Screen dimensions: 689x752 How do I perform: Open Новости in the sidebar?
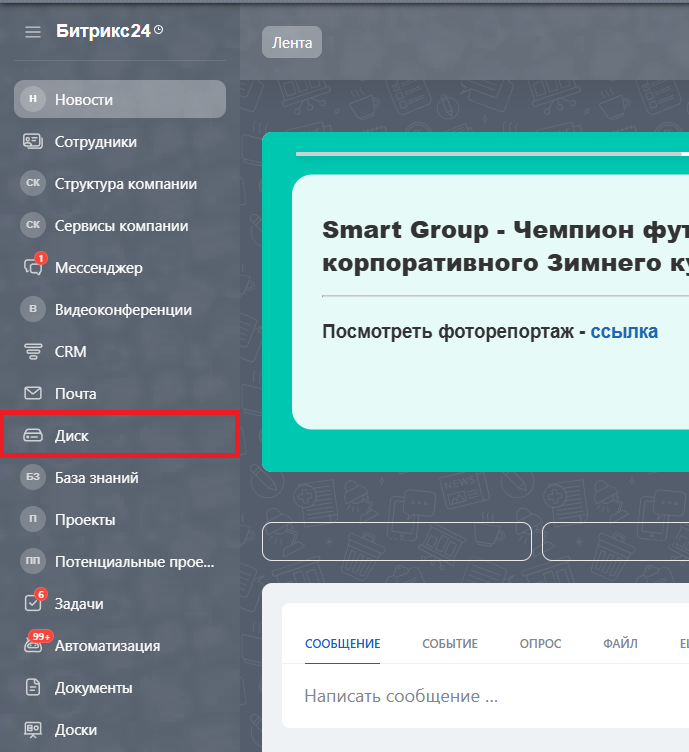120,99
